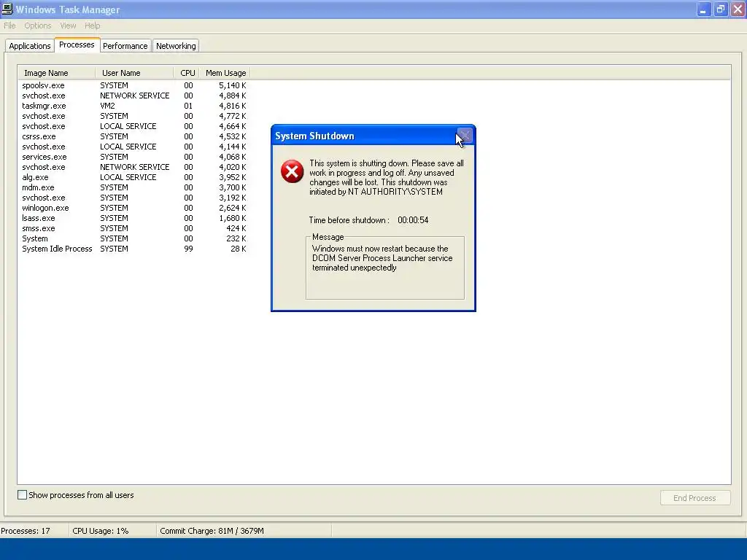Screen dimensions: 747x560
Task: Click the 99 CPU value for idle process
Action: [x=189, y=249]
